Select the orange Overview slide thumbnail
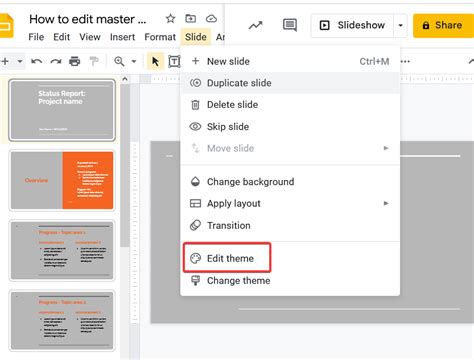This screenshot has width=474, height=360. click(62, 180)
